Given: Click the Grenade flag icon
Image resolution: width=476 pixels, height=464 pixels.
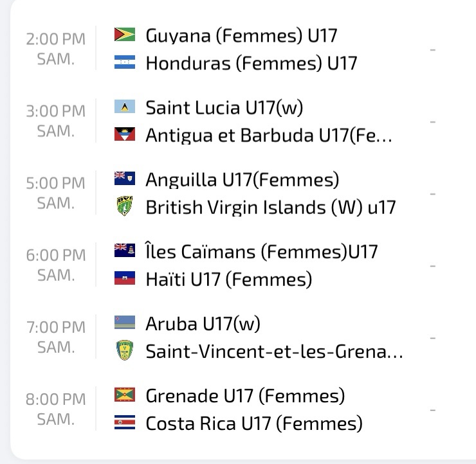Looking at the screenshot, I should (x=124, y=395).
